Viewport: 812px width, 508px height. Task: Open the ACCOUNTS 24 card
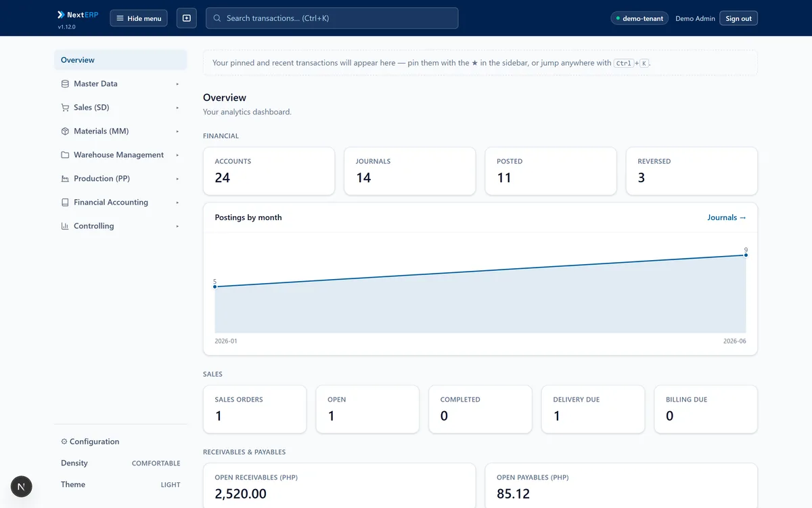[269, 171]
